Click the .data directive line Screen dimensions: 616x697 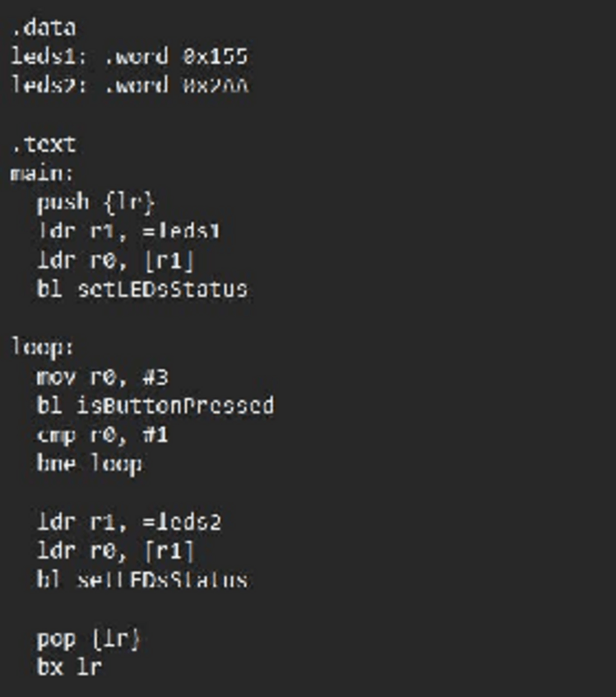click(44, 28)
